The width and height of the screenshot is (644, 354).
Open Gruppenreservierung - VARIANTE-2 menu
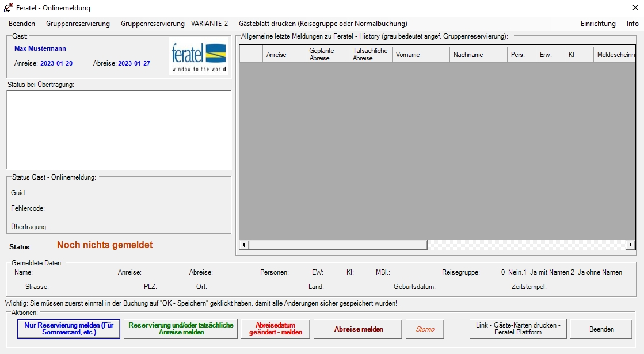coord(174,24)
